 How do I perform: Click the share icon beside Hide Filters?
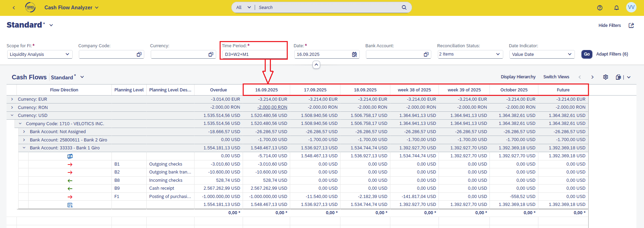click(631, 26)
